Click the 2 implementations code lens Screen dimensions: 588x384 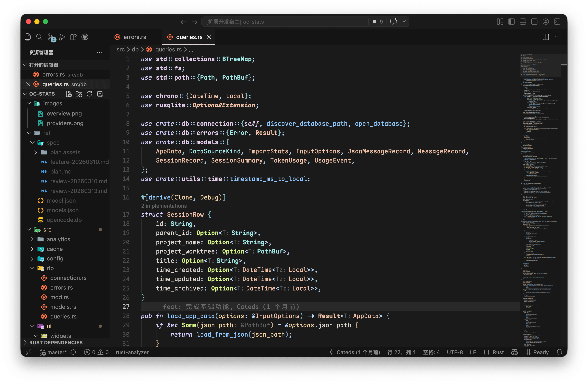[x=164, y=206]
